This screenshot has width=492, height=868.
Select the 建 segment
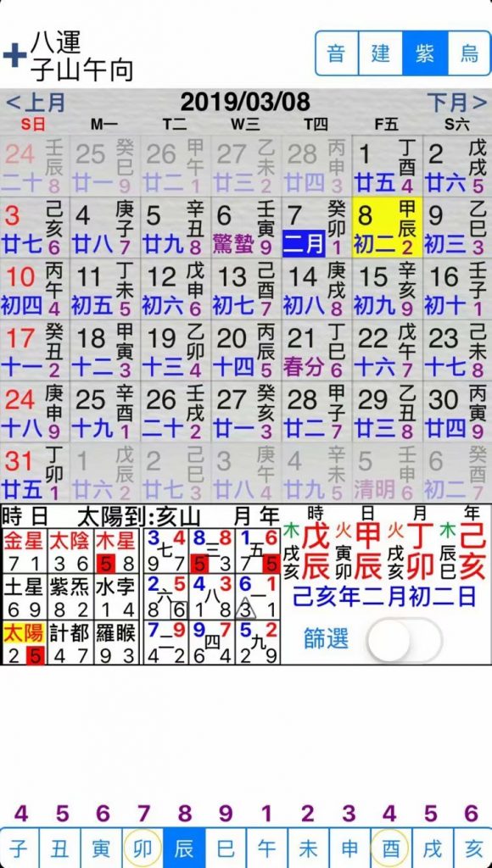pyautogui.click(x=381, y=53)
